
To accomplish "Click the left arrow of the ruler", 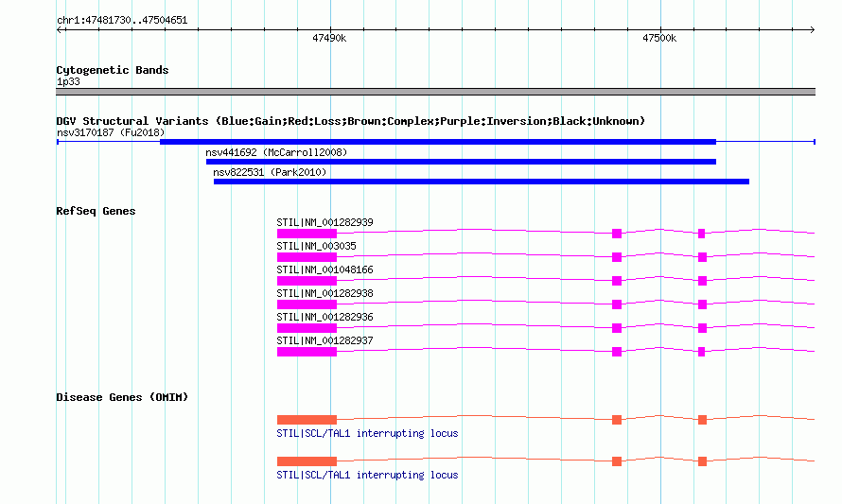I will (60, 30).
